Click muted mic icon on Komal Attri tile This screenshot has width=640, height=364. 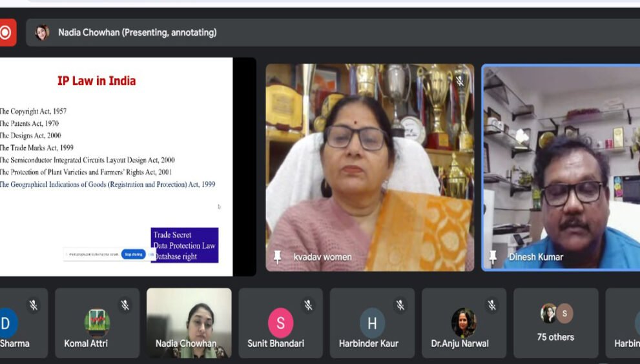point(125,305)
